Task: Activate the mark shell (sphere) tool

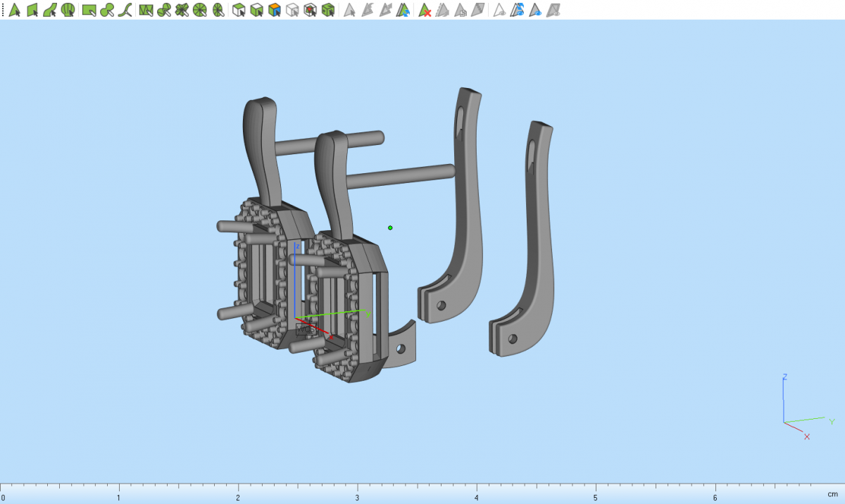Action: tap(68, 11)
